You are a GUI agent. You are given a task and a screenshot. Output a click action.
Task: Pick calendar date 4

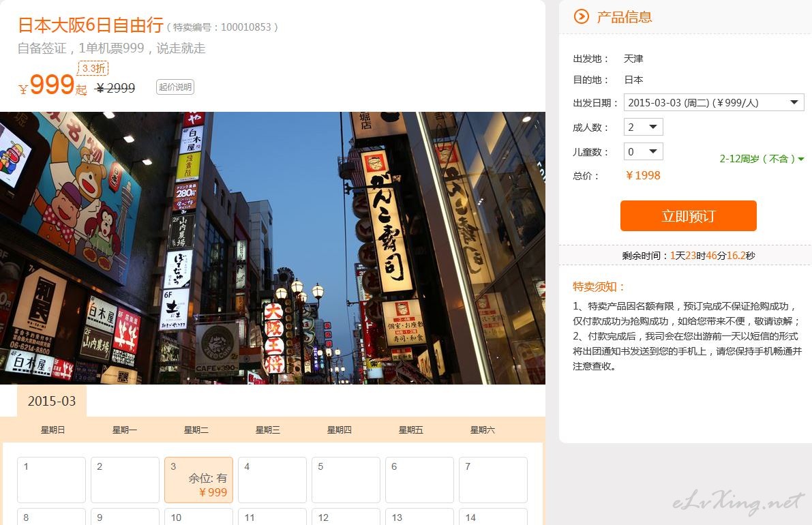(272, 480)
